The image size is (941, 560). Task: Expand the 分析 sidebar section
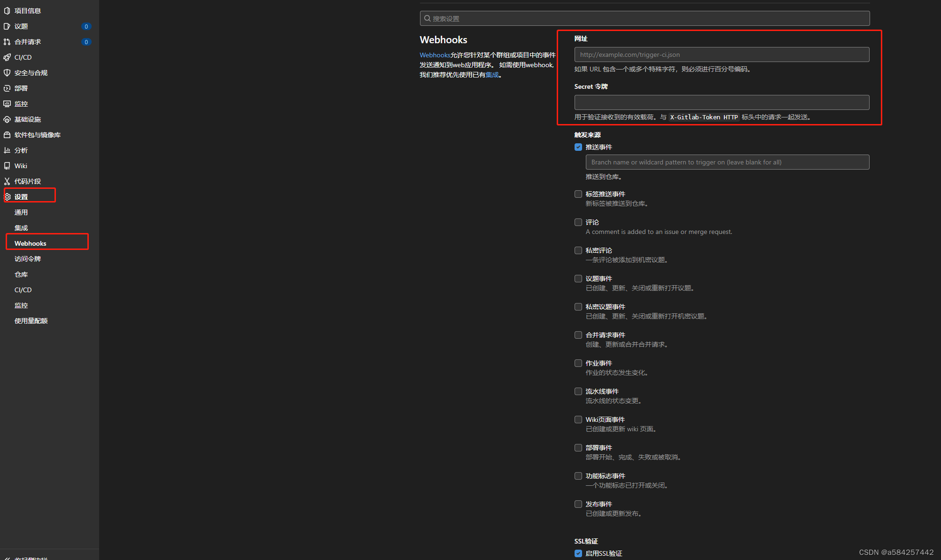point(21,150)
